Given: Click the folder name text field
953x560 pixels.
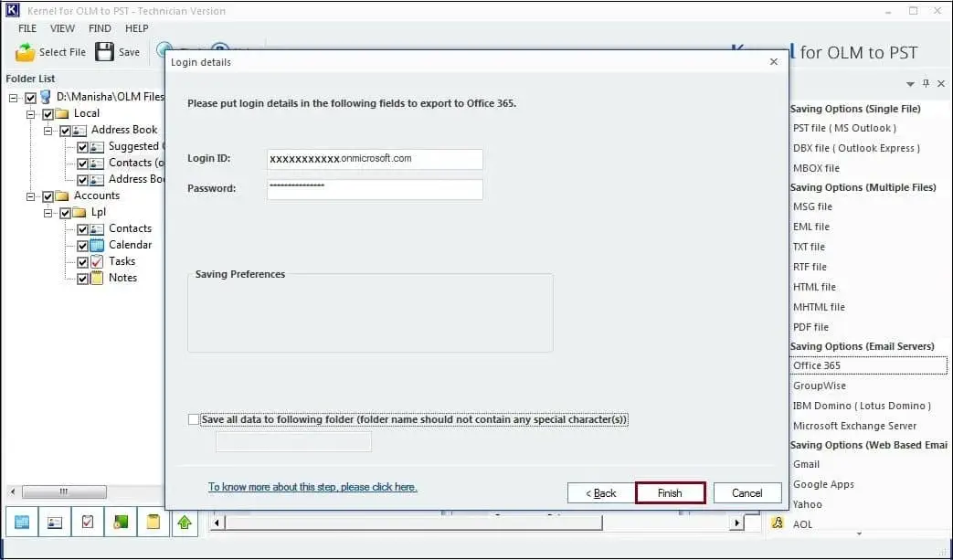Looking at the screenshot, I should coord(293,441).
